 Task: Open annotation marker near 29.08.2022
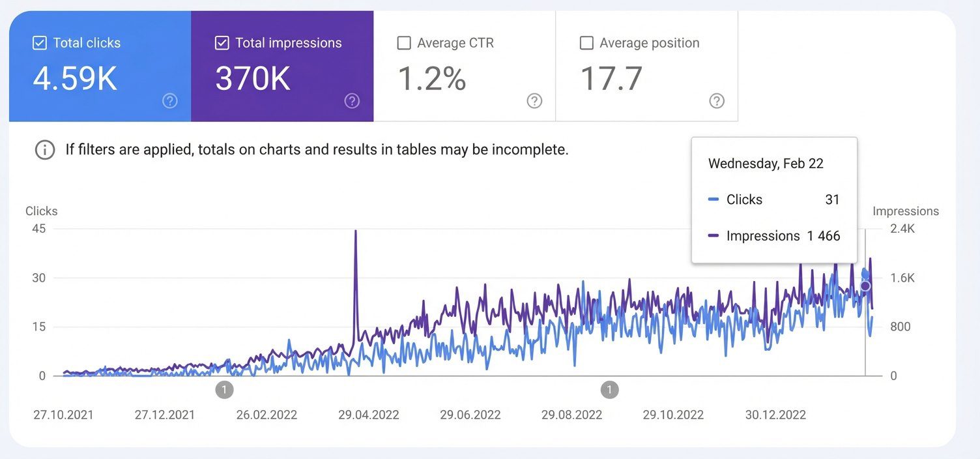click(609, 390)
